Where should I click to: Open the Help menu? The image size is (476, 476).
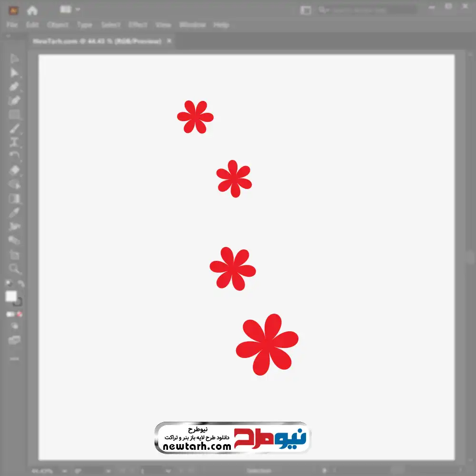pyautogui.click(x=221, y=25)
